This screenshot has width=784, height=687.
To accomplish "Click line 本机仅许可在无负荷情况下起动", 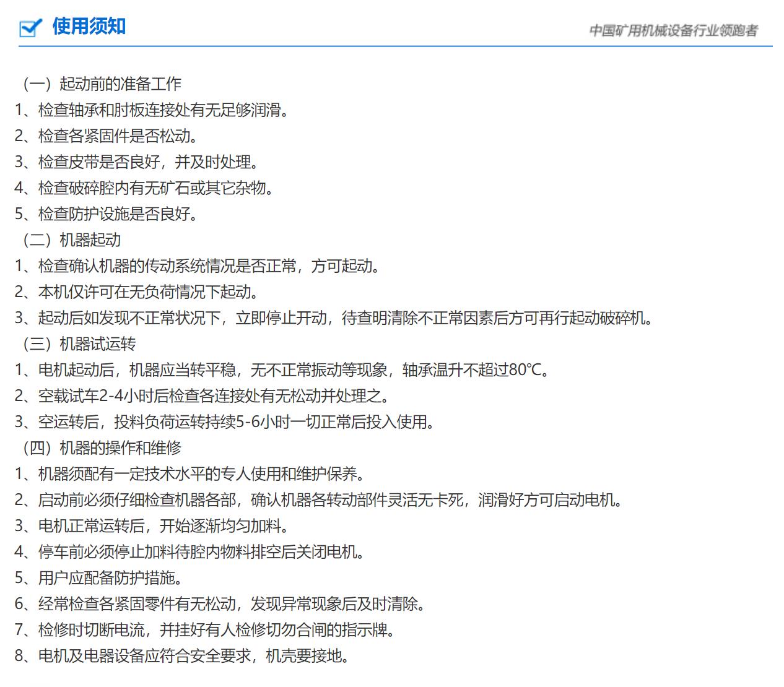I will (136, 292).
